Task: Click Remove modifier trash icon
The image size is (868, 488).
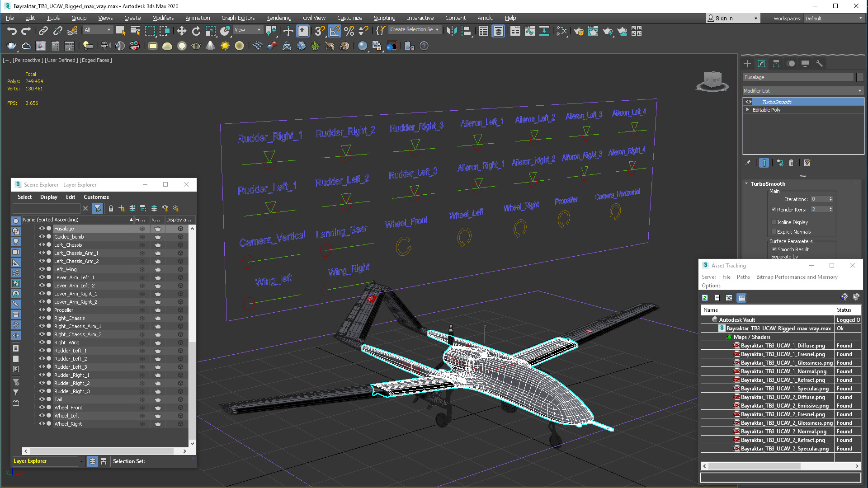Action: point(791,163)
